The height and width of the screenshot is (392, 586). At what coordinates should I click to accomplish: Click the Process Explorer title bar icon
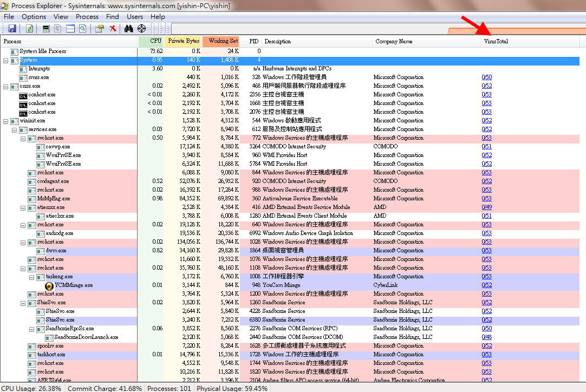click(5, 5)
